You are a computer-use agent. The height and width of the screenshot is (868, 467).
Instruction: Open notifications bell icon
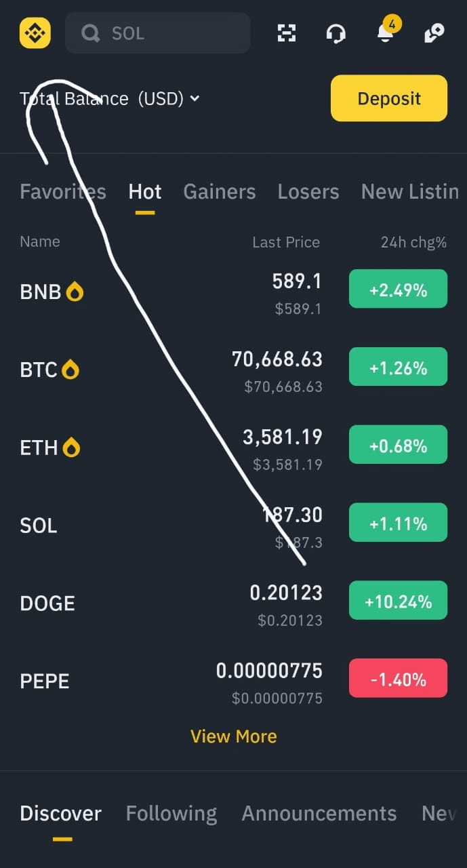point(385,33)
